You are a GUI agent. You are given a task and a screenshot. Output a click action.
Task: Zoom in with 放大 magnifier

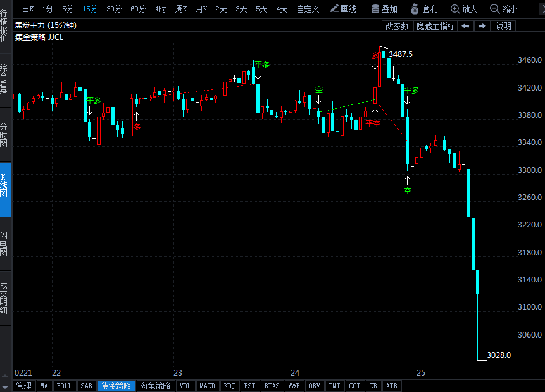tap(464, 9)
